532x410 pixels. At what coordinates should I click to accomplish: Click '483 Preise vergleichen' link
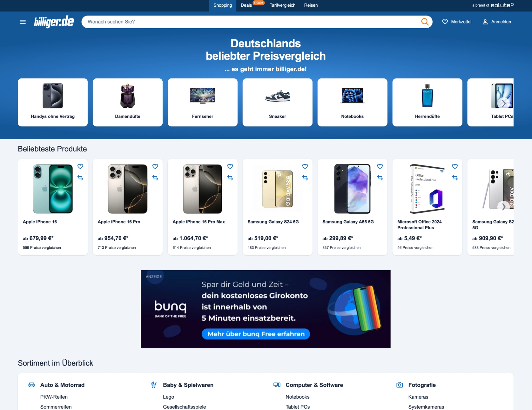click(x=267, y=248)
